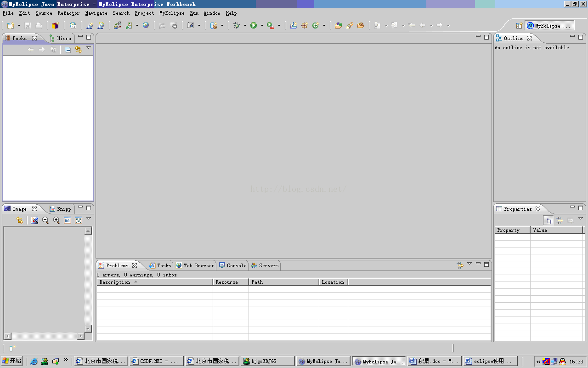The image size is (588, 368).
Task: Click the Run External Tools icon
Action: coord(271,26)
